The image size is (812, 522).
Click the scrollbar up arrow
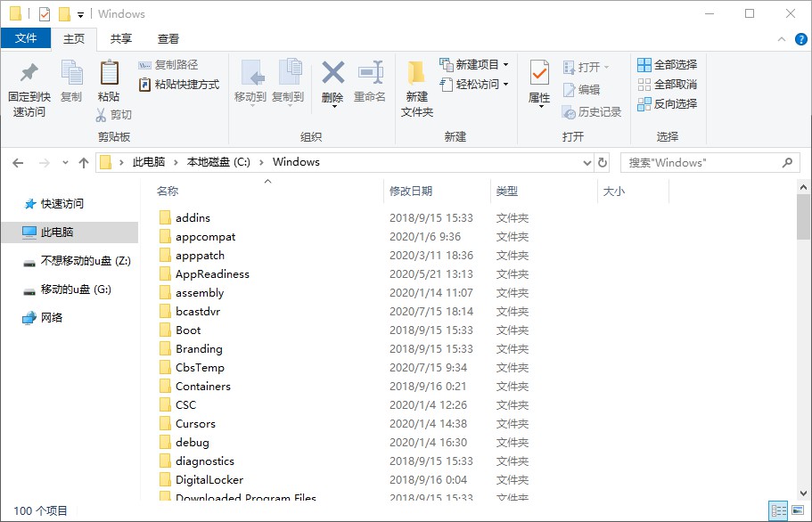[803, 187]
